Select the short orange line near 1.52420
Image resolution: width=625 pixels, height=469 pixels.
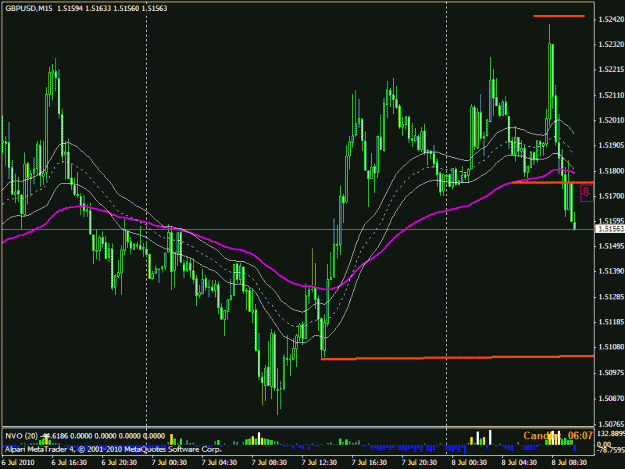[x=559, y=16]
